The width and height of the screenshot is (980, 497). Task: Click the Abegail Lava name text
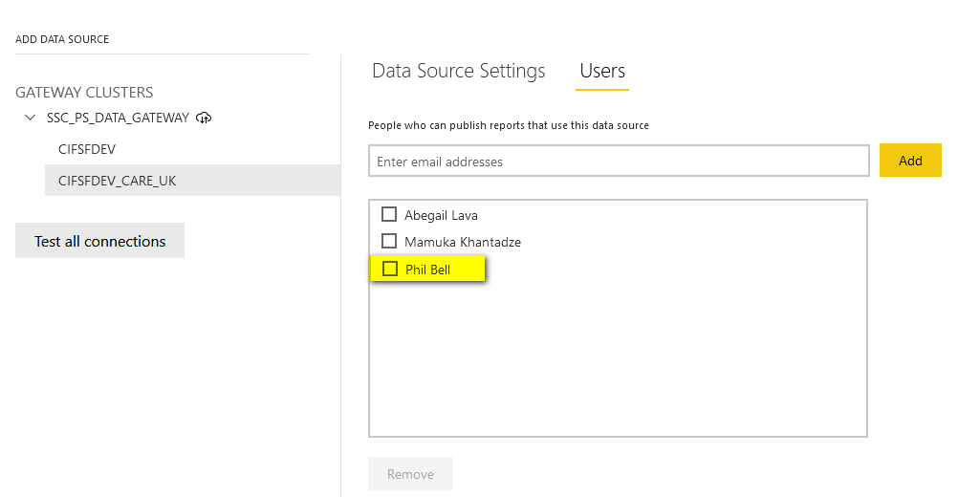tap(442, 215)
